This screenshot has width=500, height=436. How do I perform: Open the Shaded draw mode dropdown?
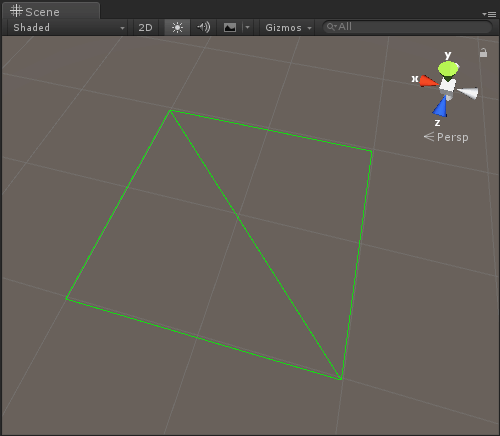click(68, 27)
